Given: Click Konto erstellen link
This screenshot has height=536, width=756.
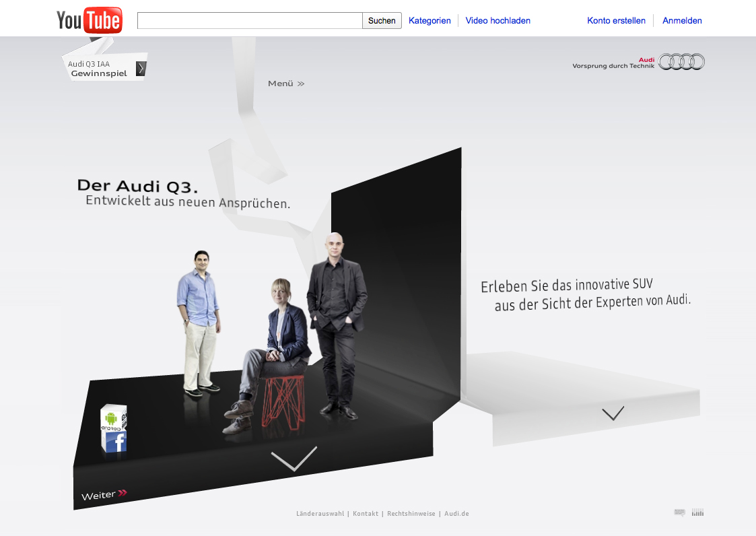Looking at the screenshot, I should tap(616, 21).
